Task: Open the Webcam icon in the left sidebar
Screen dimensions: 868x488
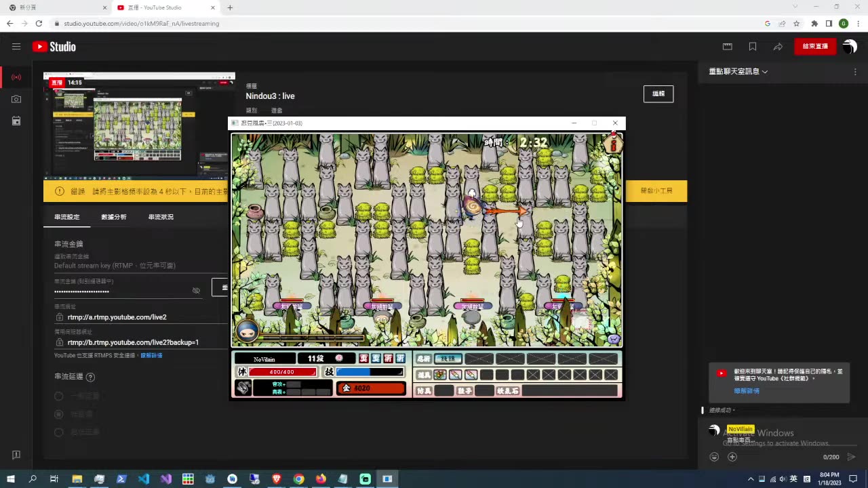Action: [x=16, y=99]
